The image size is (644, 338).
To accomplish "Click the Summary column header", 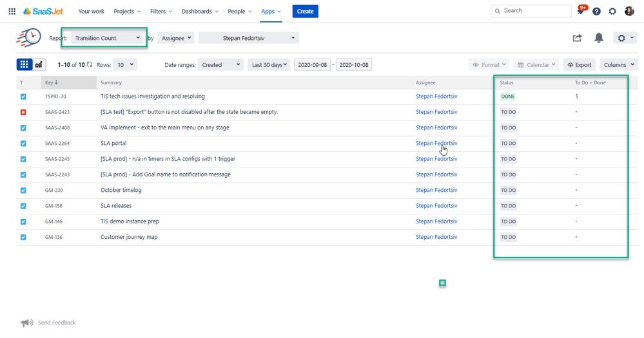I will (x=111, y=82).
